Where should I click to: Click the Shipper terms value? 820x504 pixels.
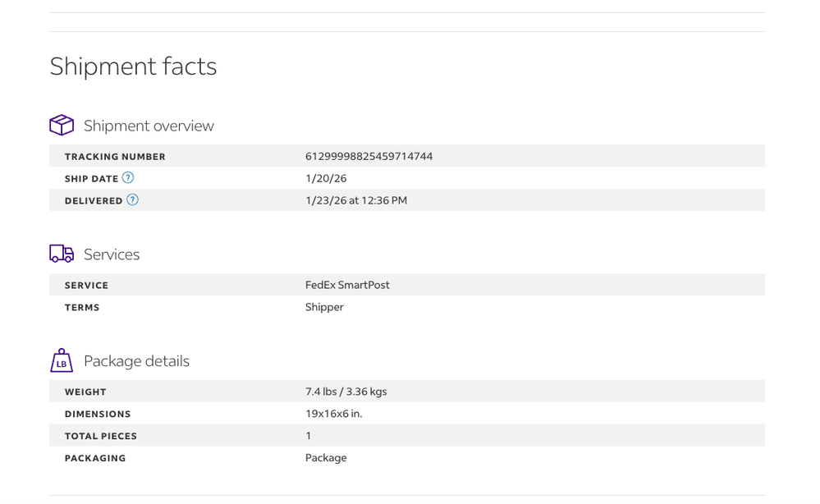(324, 307)
